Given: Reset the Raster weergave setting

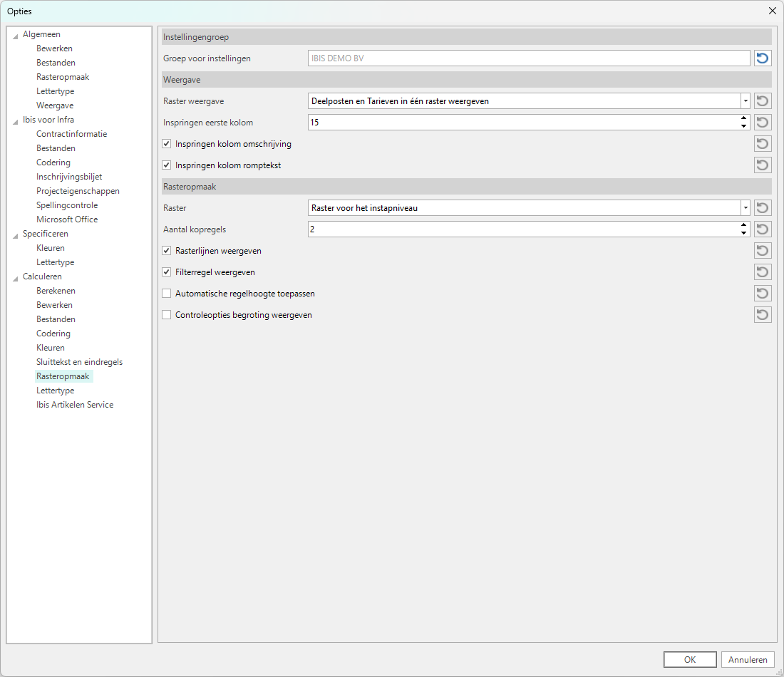Looking at the screenshot, I should point(763,101).
